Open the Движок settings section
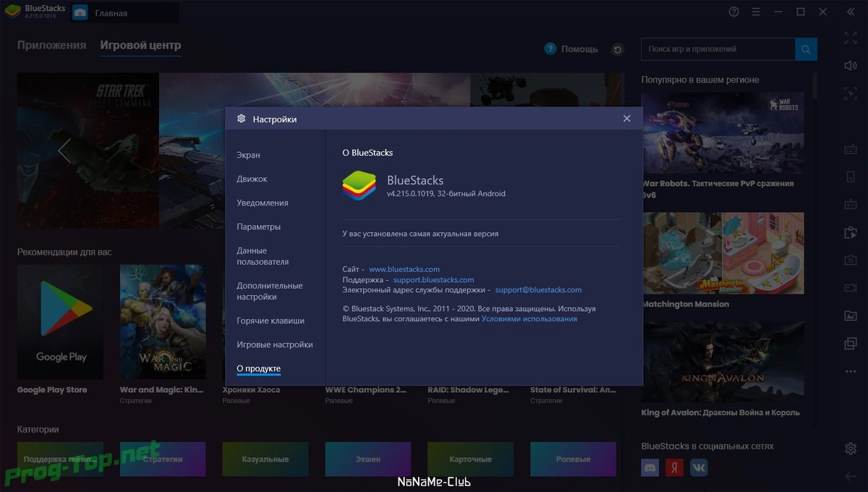Viewport: 868px width, 492px height. click(252, 179)
